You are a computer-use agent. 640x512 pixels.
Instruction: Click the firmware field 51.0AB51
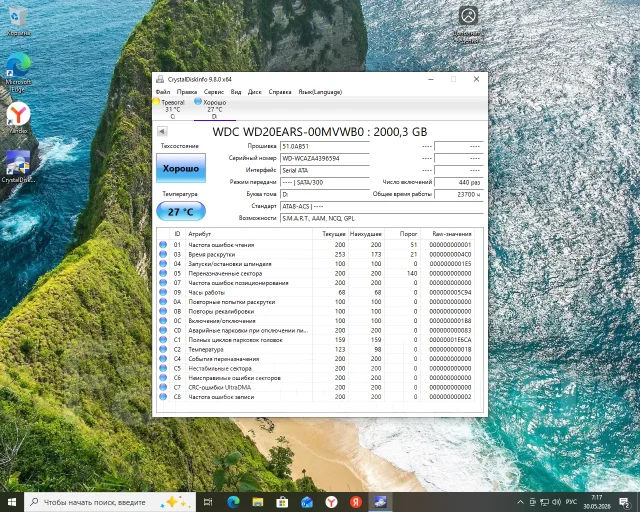324,146
